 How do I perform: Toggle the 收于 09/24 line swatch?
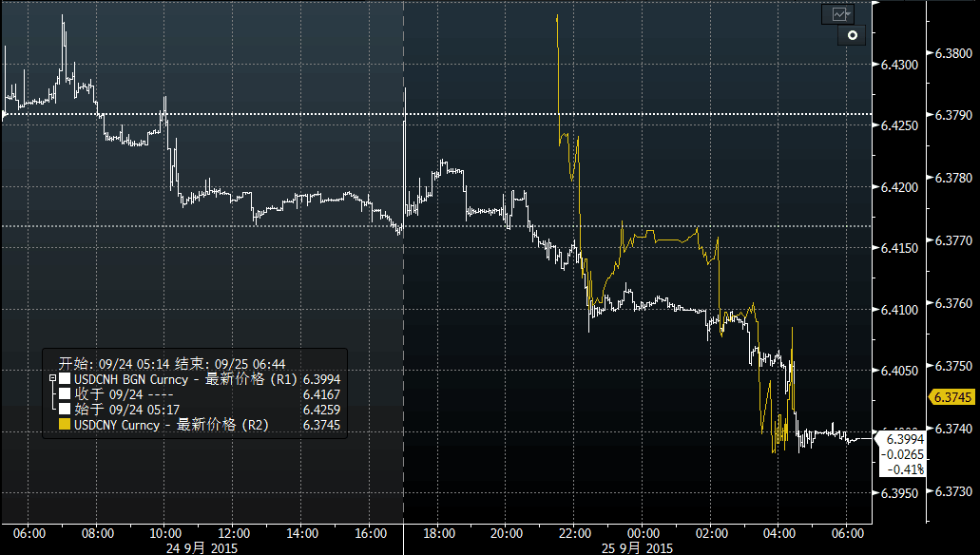[x=64, y=393]
